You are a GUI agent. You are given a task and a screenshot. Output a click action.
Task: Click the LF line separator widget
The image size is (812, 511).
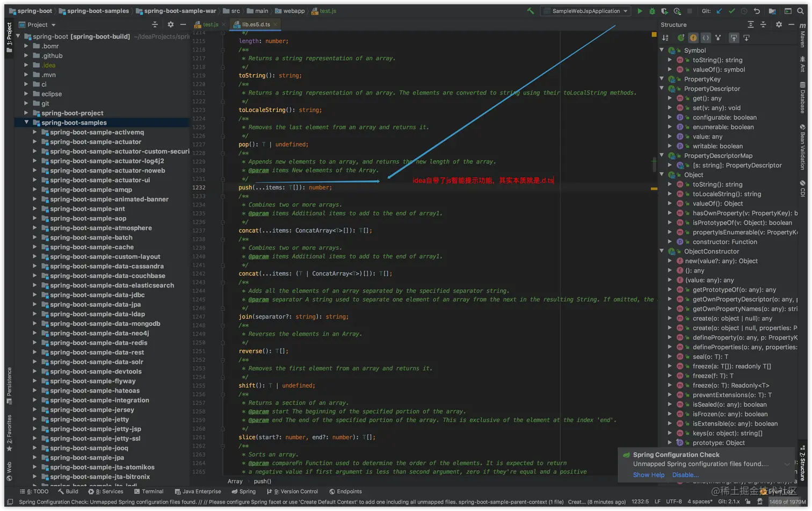tap(657, 502)
